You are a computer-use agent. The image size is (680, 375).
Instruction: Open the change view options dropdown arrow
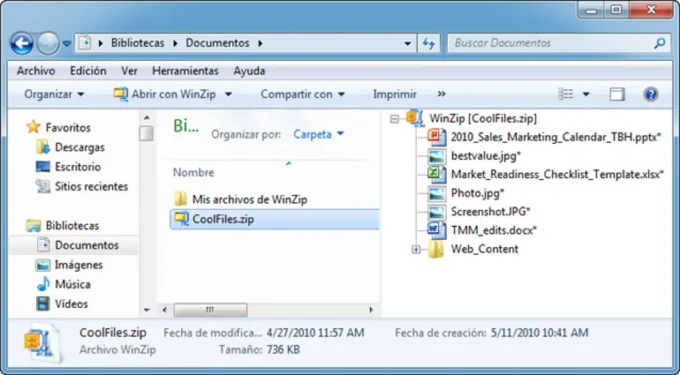[x=585, y=94]
